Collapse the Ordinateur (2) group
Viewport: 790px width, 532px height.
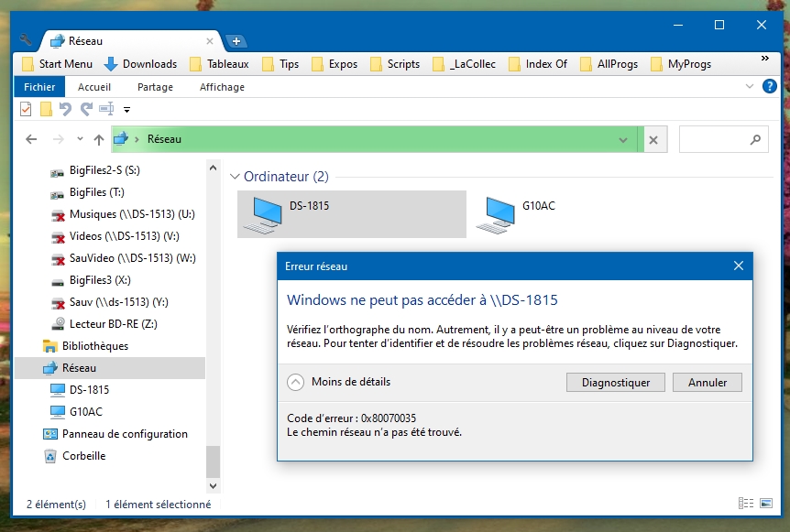(235, 177)
